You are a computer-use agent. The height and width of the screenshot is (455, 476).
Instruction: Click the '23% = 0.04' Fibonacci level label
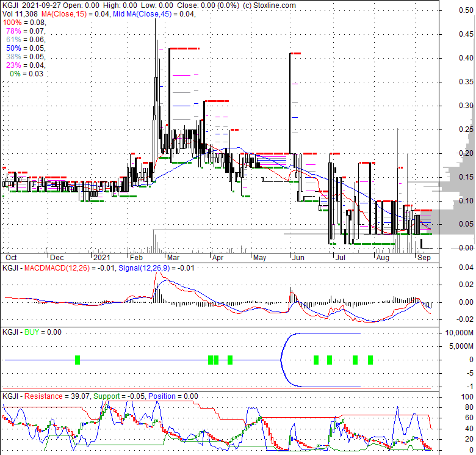(x=26, y=65)
